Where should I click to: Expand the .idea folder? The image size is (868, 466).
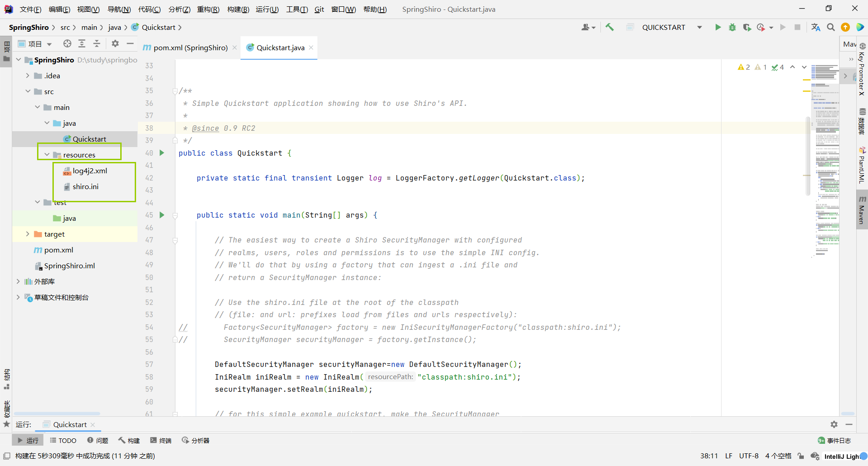point(28,76)
